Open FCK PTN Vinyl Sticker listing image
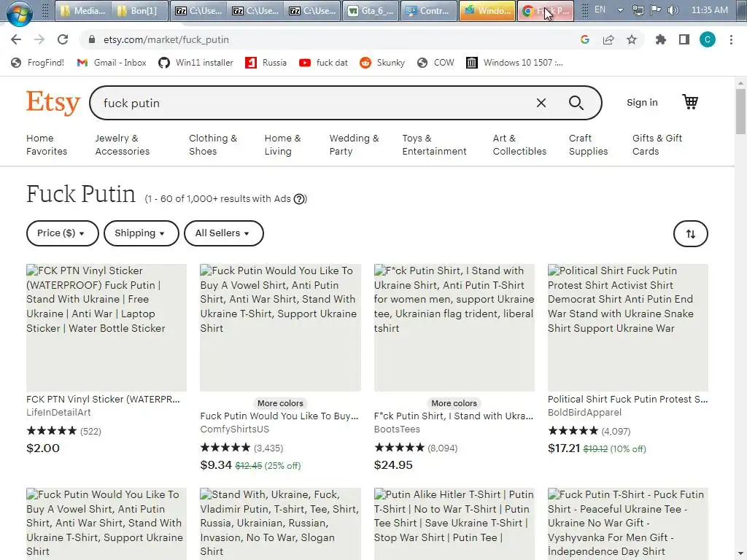Viewport: 747px width, 560px height. coord(107,327)
